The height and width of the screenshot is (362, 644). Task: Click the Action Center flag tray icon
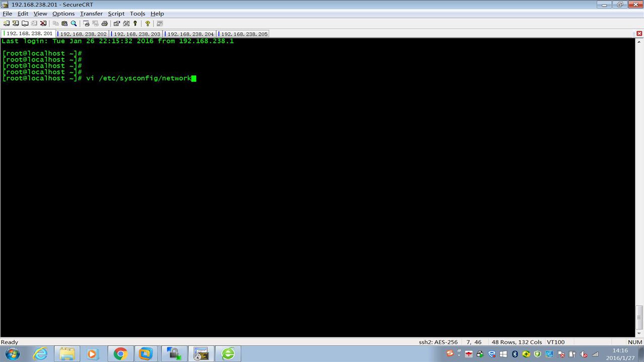pyautogui.click(x=561, y=354)
